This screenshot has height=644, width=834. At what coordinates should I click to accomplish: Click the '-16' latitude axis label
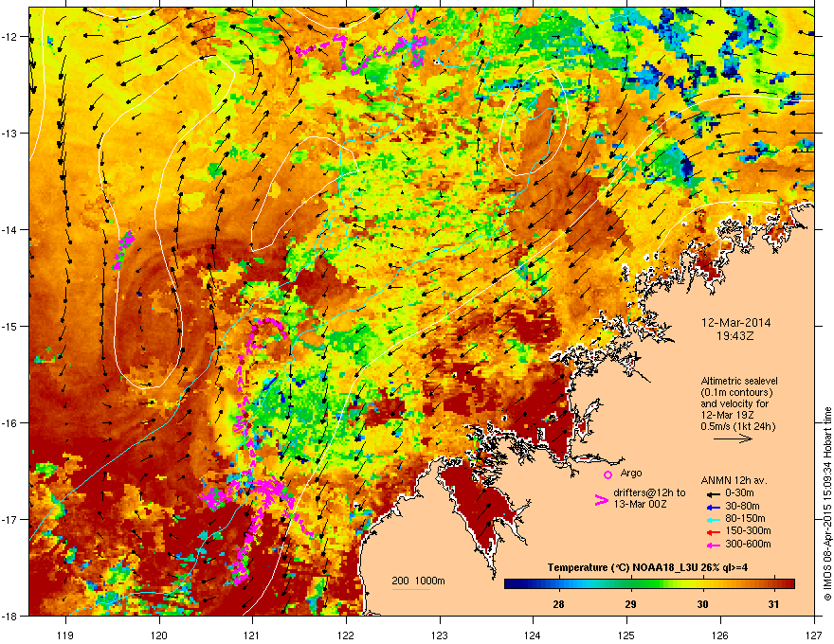tap(9, 423)
